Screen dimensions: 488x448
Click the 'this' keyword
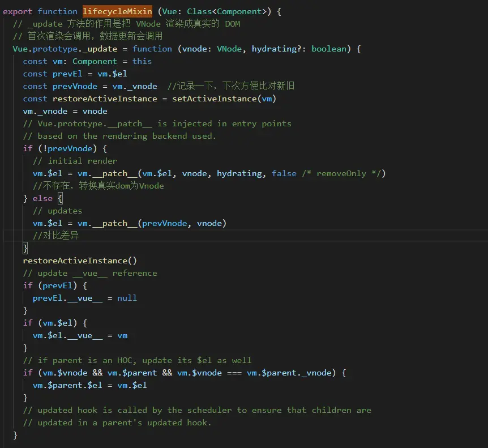142,61
